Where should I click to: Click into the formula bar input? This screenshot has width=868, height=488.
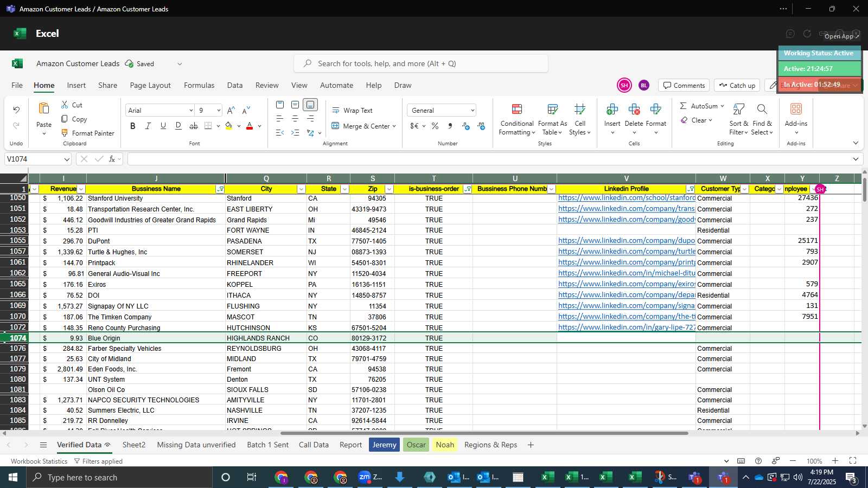[488, 159]
